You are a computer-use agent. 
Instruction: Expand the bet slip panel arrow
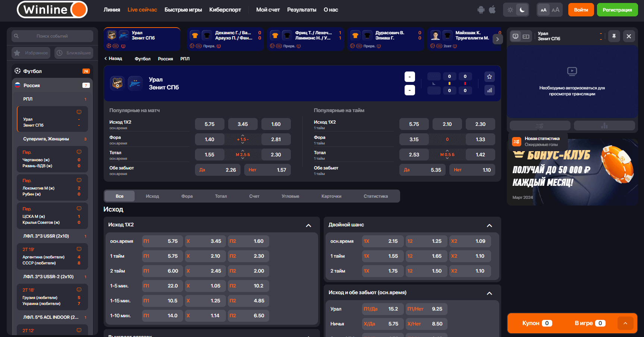(625, 323)
